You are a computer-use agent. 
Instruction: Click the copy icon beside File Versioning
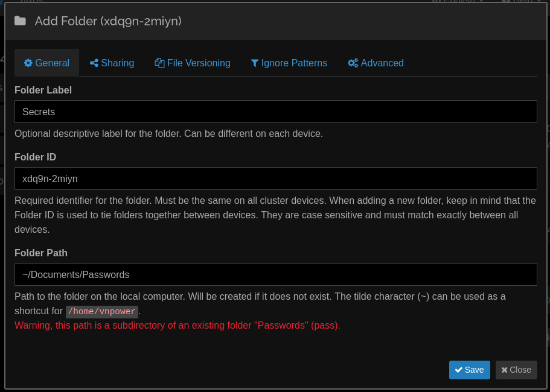click(159, 63)
